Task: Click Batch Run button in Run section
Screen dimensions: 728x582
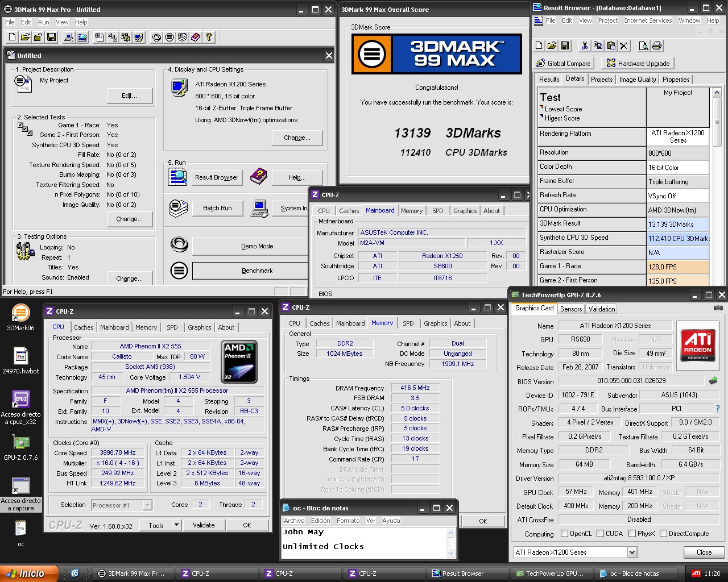Action: [x=218, y=208]
